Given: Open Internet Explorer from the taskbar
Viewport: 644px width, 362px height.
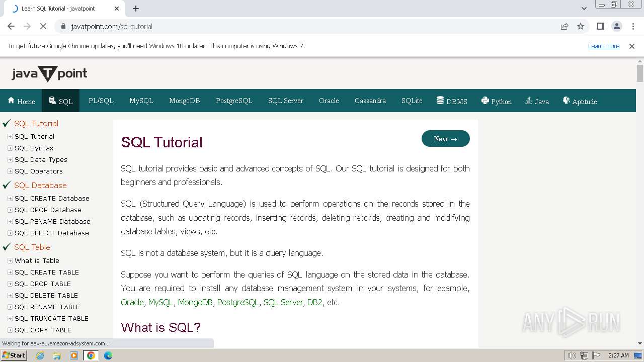Looking at the screenshot, I should tap(40, 355).
